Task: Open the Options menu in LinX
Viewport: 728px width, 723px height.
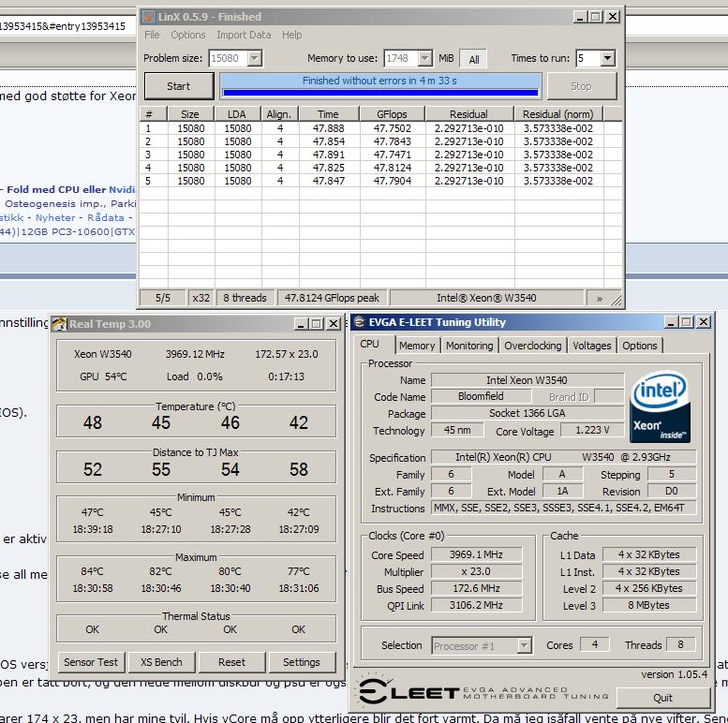Action: click(188, 35)
